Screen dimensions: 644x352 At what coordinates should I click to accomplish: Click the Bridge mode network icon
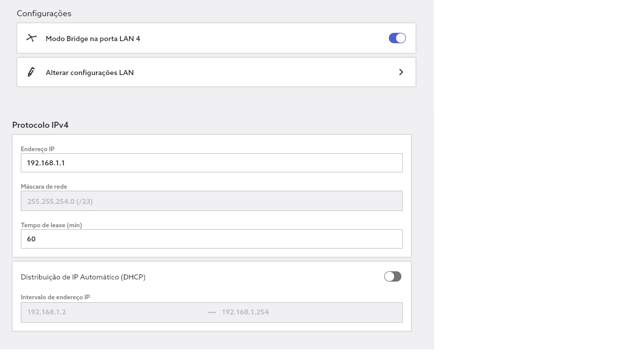[x=31, y=38]
